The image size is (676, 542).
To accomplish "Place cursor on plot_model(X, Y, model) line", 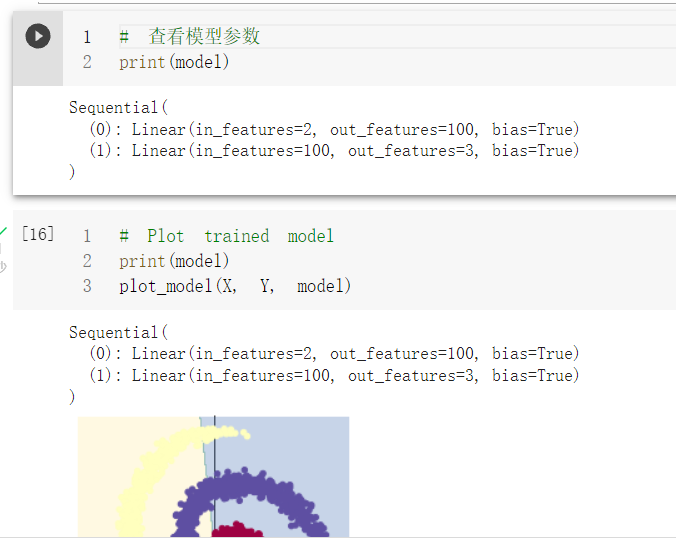I will point(235,286).
